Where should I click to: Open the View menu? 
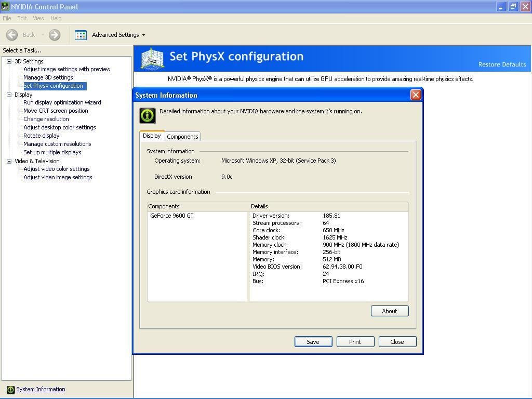(38, 18)
